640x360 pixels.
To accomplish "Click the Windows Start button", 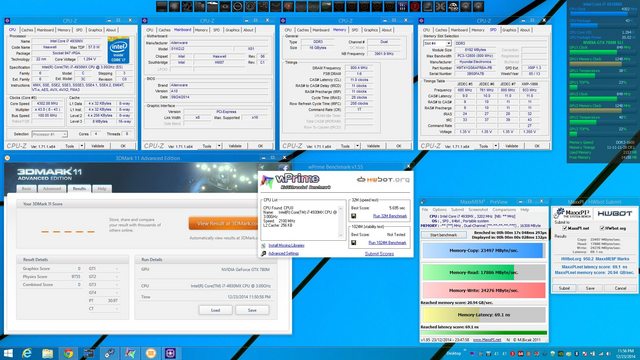I will (8, 353).
